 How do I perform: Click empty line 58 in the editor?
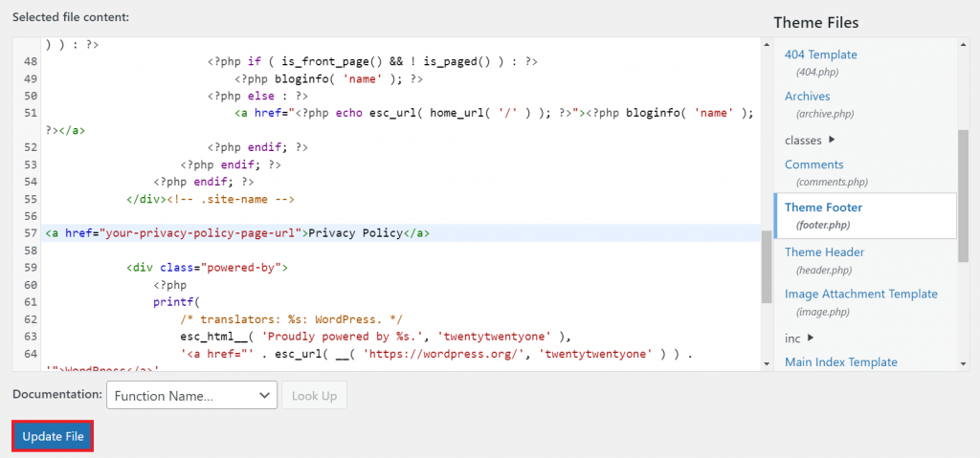click(x=400, y=250)
